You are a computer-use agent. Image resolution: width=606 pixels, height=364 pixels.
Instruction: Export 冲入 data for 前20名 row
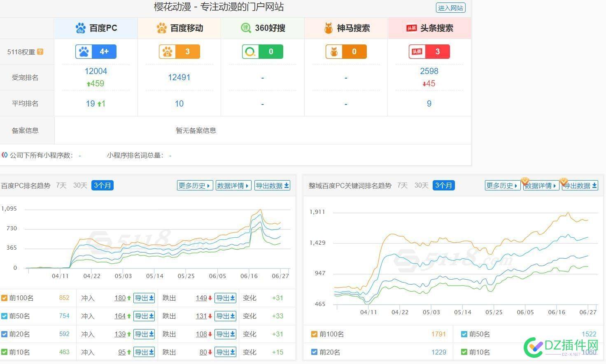(x=144, y=334)
